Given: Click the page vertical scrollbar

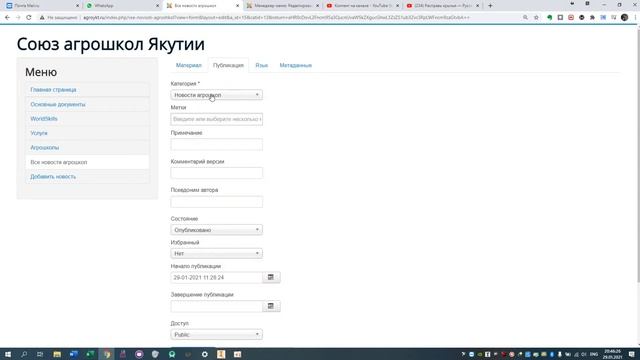Looking at the screenshot, I should (x=638, y=155).
